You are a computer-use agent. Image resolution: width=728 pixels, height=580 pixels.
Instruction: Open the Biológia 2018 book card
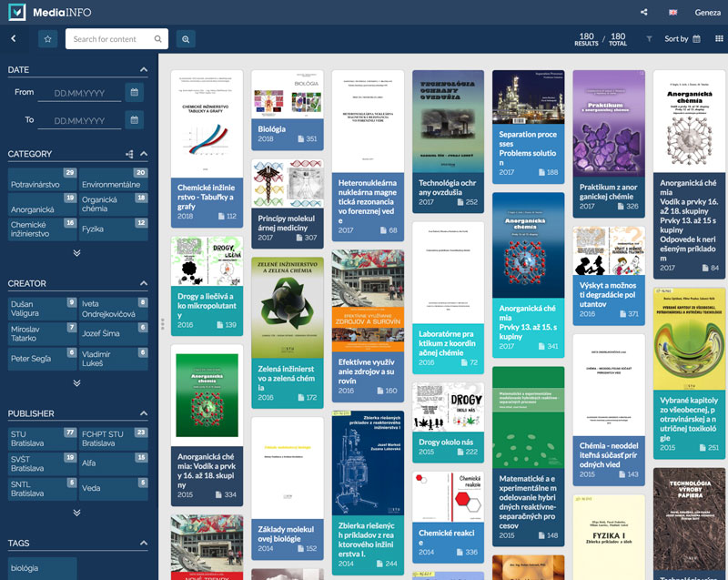[x=288, y=110]
